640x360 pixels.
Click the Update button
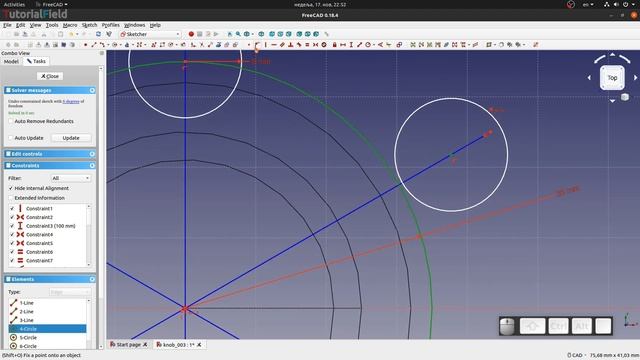(x=71, y=138)
